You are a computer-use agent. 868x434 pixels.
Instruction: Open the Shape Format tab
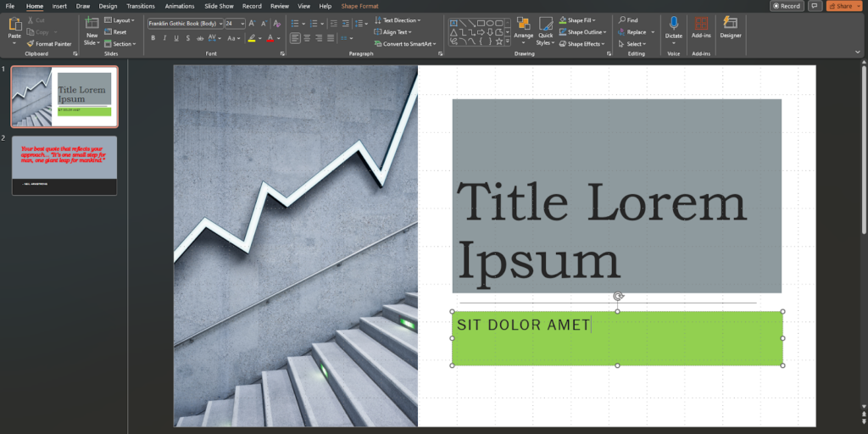point(360,6)
